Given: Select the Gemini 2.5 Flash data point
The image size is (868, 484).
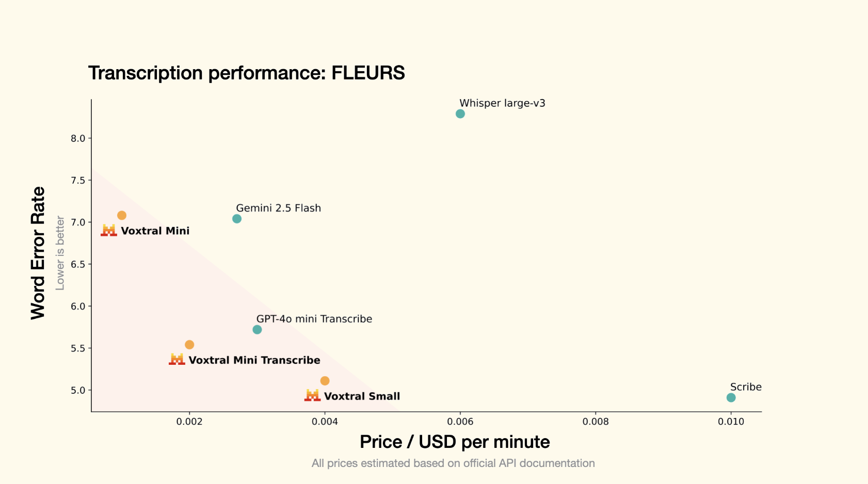Looking at the screenshot, I should [237, 219].
